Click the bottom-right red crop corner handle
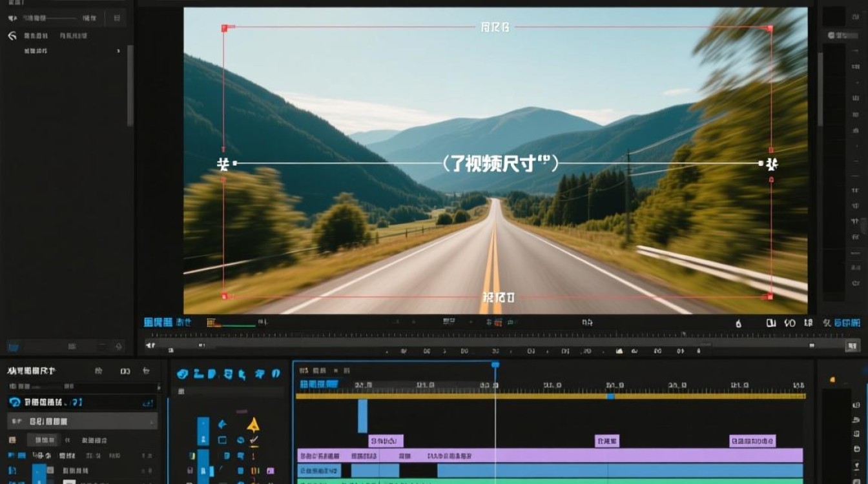 click(x=769, y=296)
